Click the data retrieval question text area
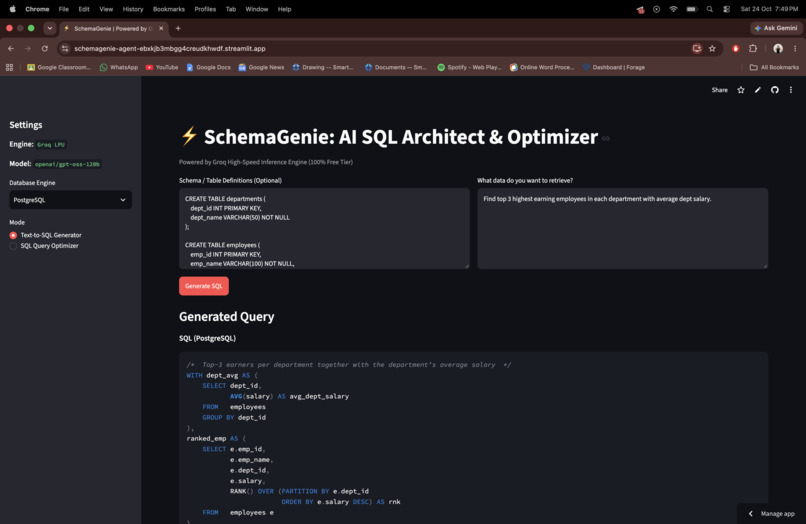The width and height of the screenshot is (806, 524). click(622, 228)
